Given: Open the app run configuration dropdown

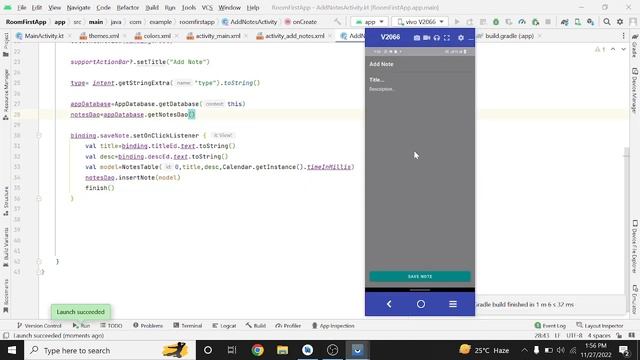Looking at the screenshot, I should pos(369,22).
